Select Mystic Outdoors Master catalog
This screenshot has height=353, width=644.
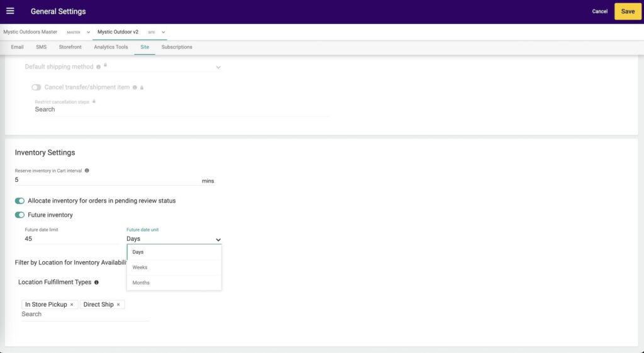click(30, 32)
